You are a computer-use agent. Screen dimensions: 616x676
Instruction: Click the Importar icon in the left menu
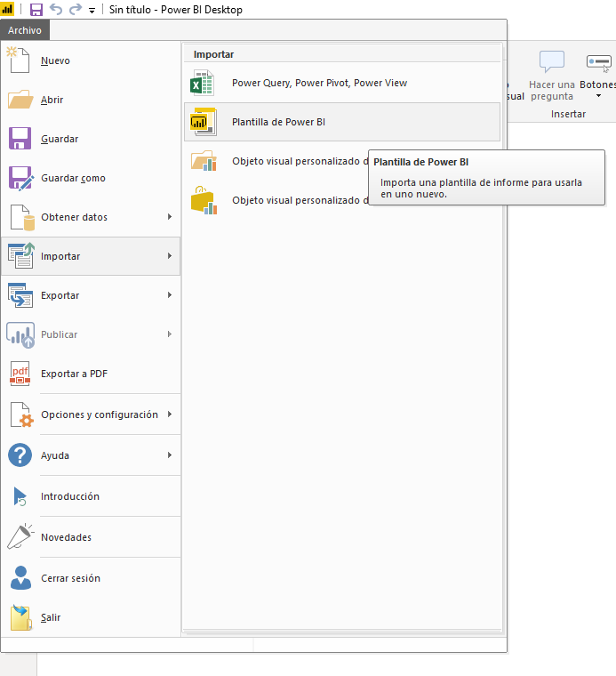click(21, 255)
